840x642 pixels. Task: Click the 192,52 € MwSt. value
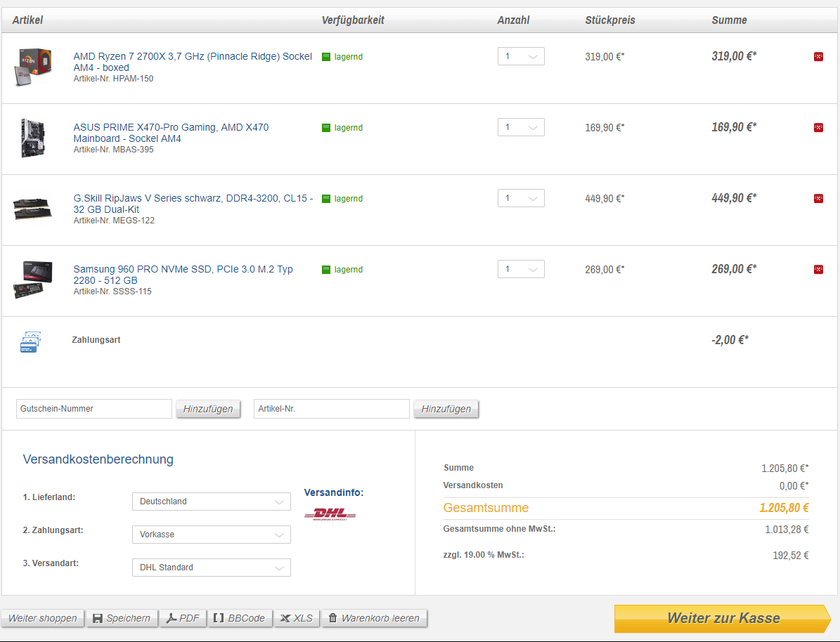(791, 556)
